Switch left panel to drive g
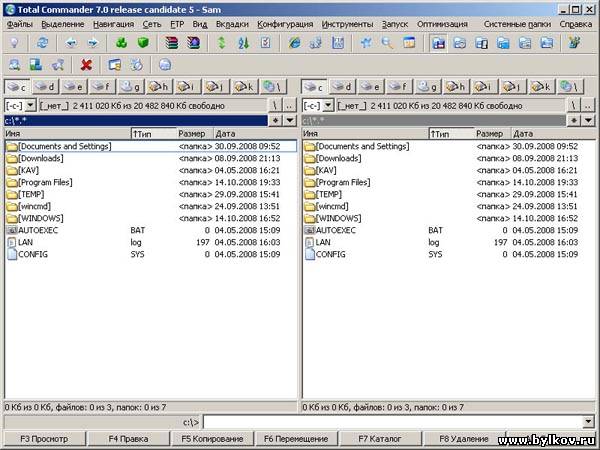This screenshot has height=450, width=600. click(x=130, y=87)
